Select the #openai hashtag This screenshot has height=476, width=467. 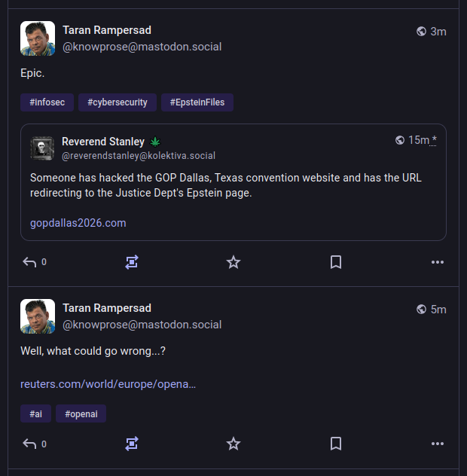pos(81,413)
